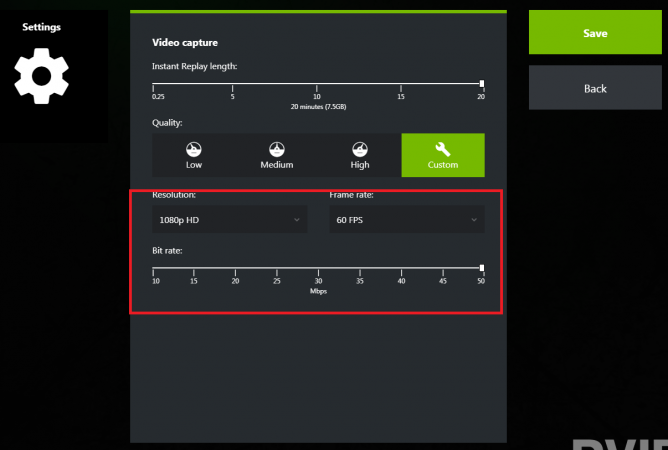This screenshot has width=668, height=450.
Task: Select the Medium quality gauge icon
Action: coord(277,150)
